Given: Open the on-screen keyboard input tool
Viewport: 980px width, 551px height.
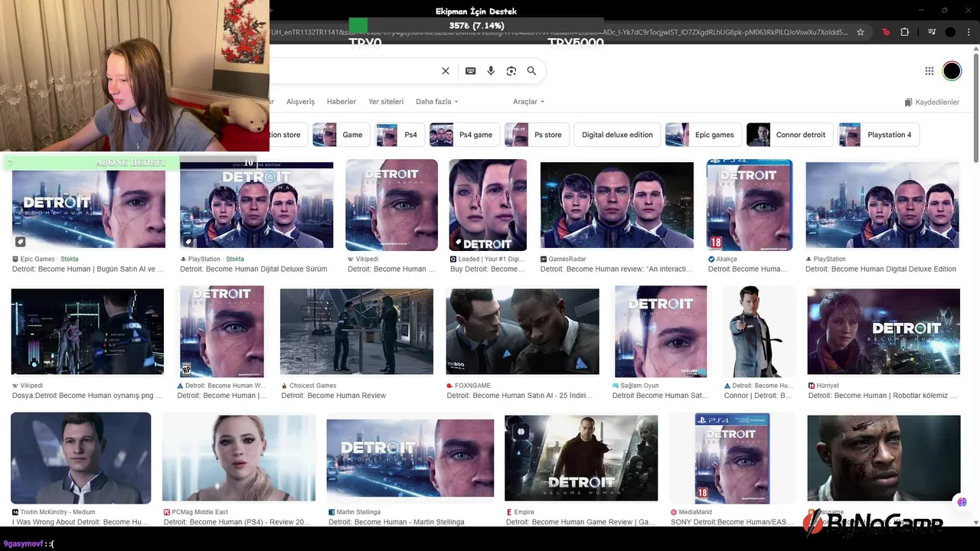Looking at the screenshot, I should tap(471, 71).
